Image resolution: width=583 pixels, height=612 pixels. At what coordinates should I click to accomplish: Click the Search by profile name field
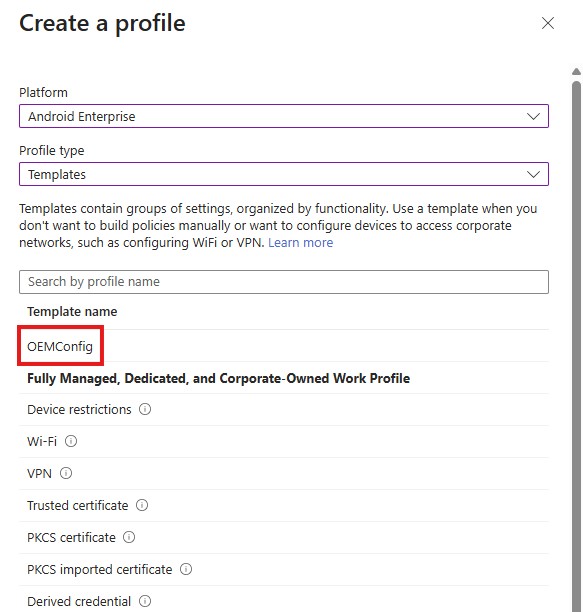pyautogui.click(x=284, y=282)
